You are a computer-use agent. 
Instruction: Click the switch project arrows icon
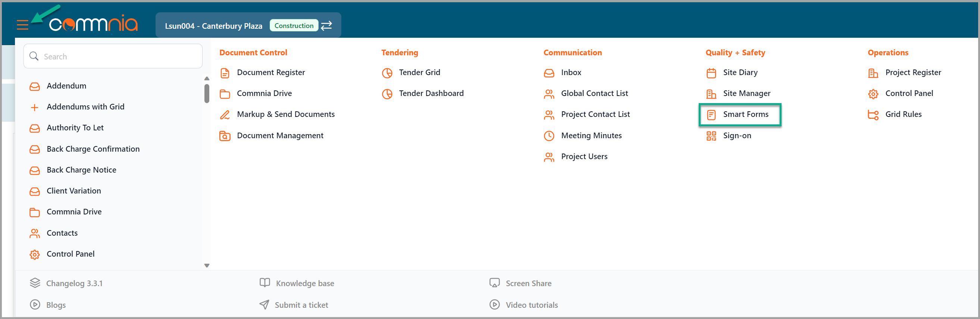[326, 25]
